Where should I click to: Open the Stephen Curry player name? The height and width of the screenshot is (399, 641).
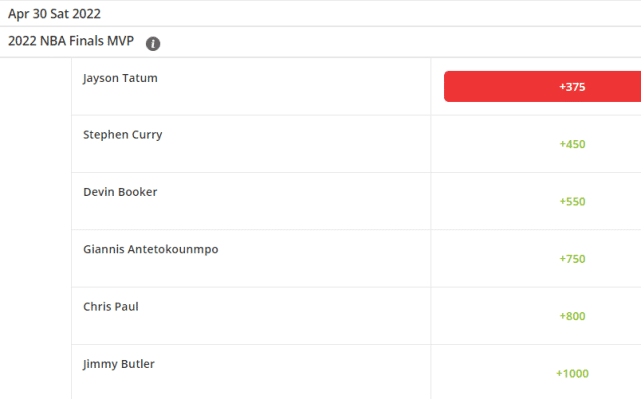point(123,135)
